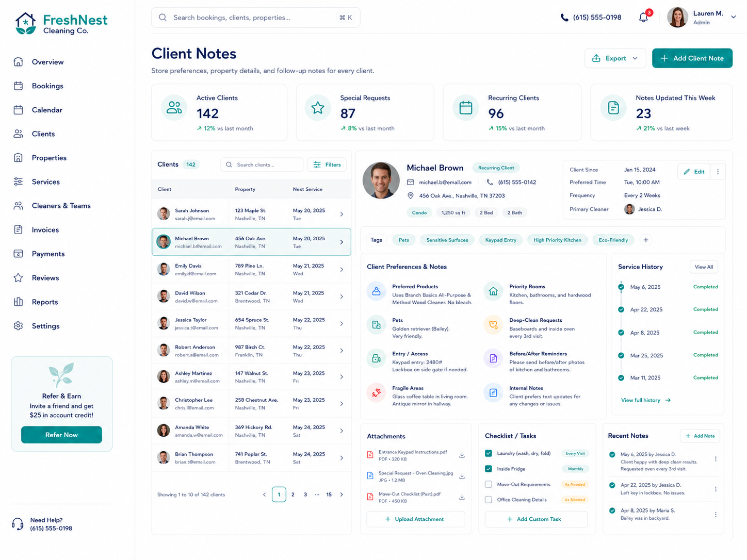Click the Preferred Products icon

tap(377, 291)
